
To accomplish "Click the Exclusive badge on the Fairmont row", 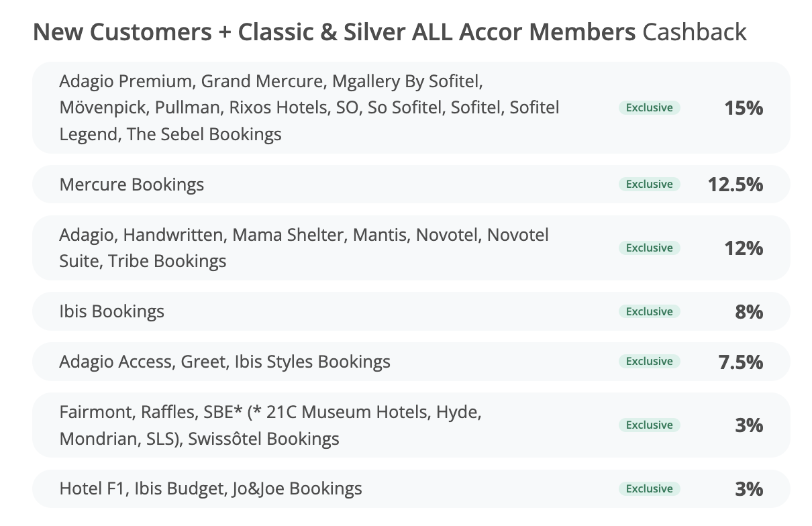I will 649,425.
